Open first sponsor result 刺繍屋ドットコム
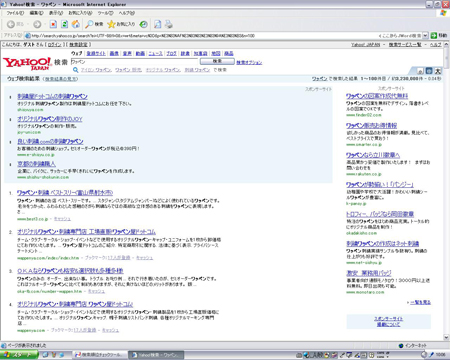This screenshot has height=360, width=450. [x=52, y=96]
